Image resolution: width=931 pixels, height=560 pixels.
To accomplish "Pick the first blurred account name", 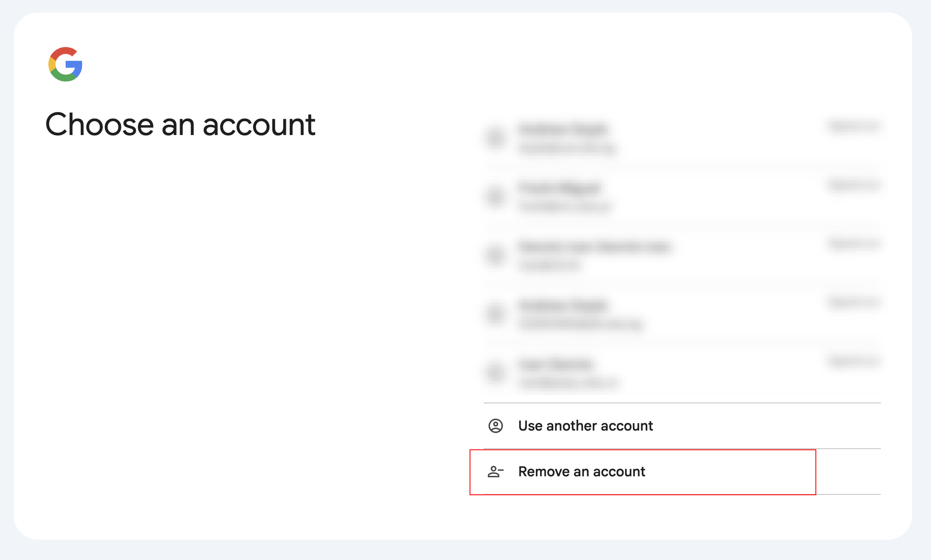I will tap(564, 129).
